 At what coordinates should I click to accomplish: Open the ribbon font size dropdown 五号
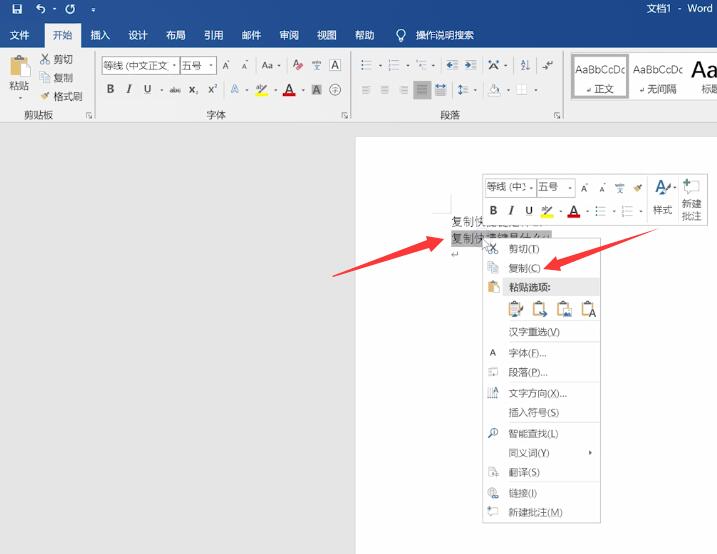211,65
